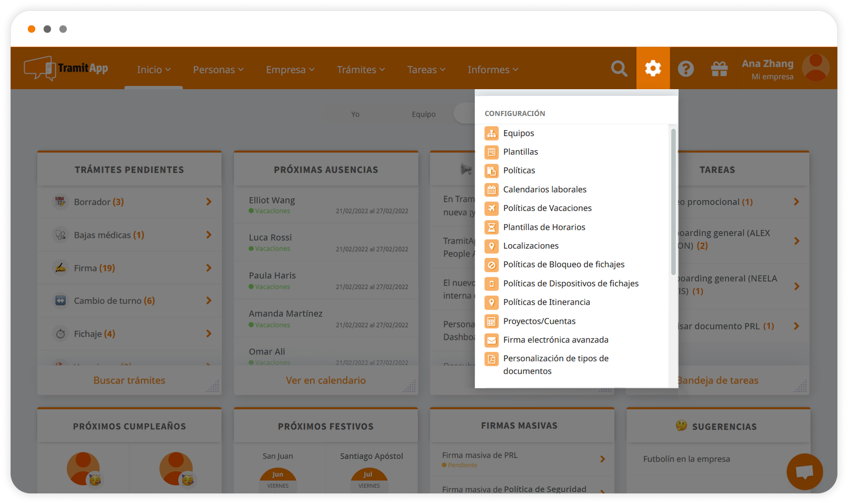Click the Buscar trámites link
Image resolution: width=848 pixels, height=504 pixels.
tap(129, 380)
